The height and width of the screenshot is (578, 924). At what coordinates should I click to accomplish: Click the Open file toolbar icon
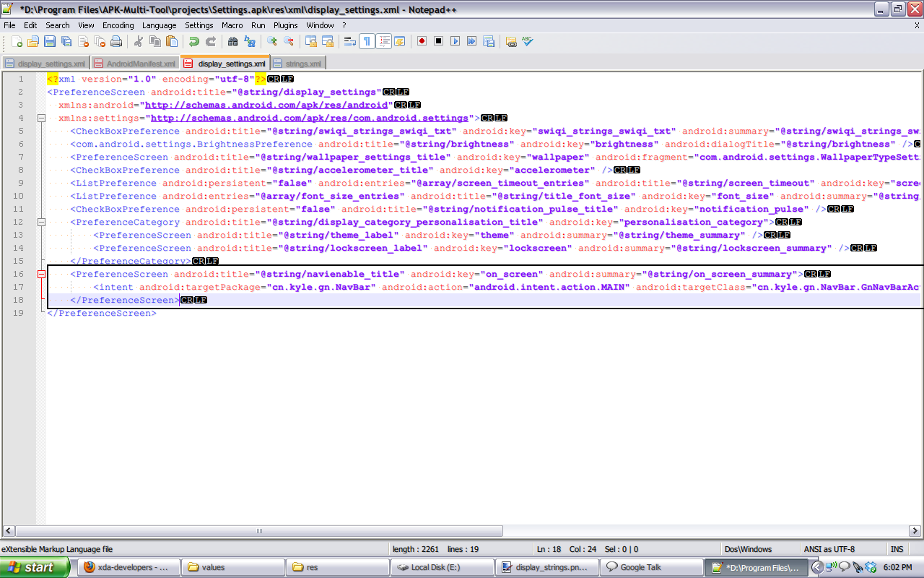tap(33, 41)
